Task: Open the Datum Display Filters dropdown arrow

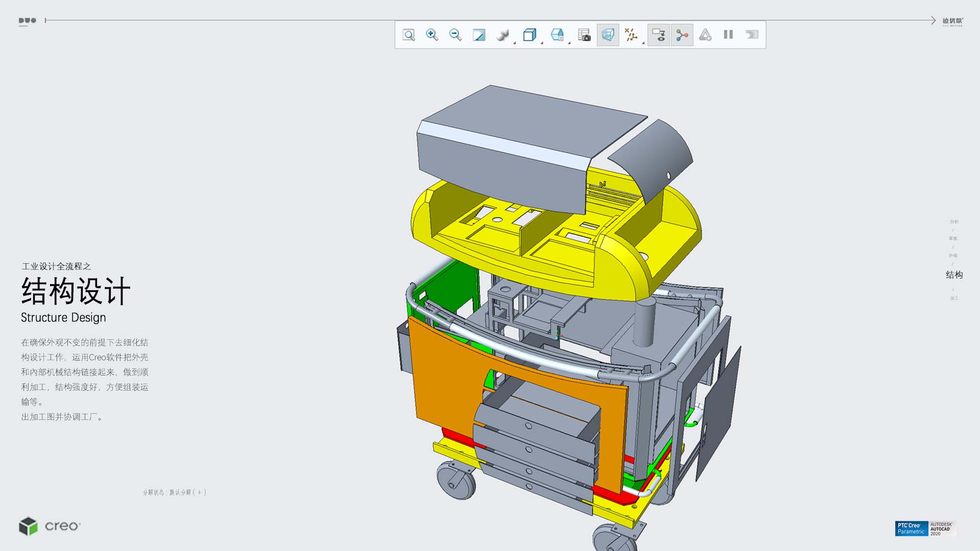Action: pos(643,43)
